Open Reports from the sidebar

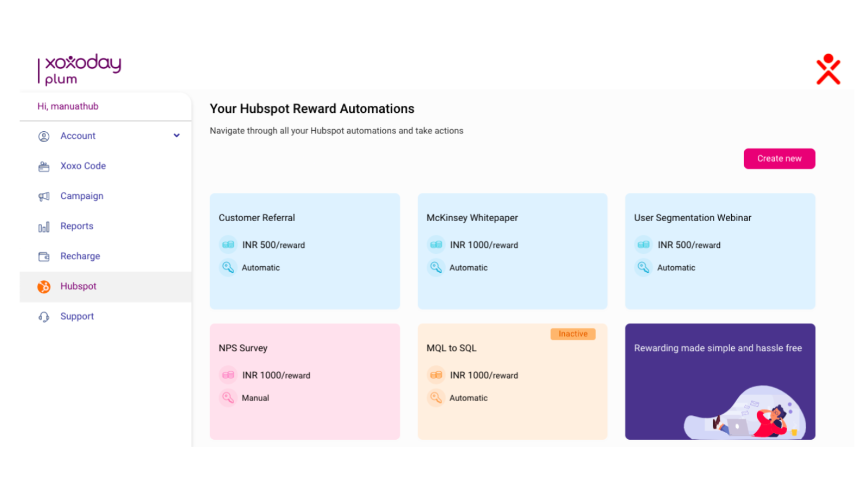click(106, 226)
